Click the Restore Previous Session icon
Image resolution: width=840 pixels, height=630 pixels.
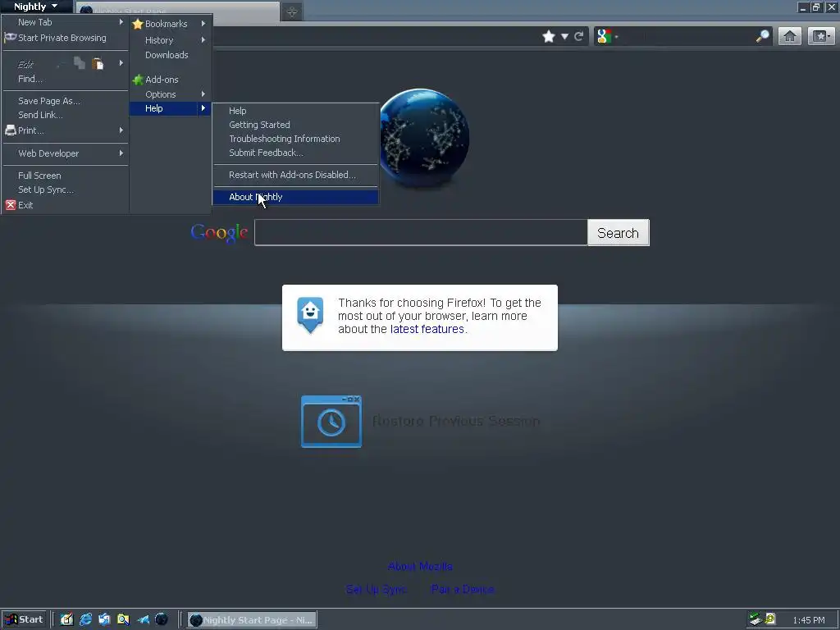click(331, 422)
